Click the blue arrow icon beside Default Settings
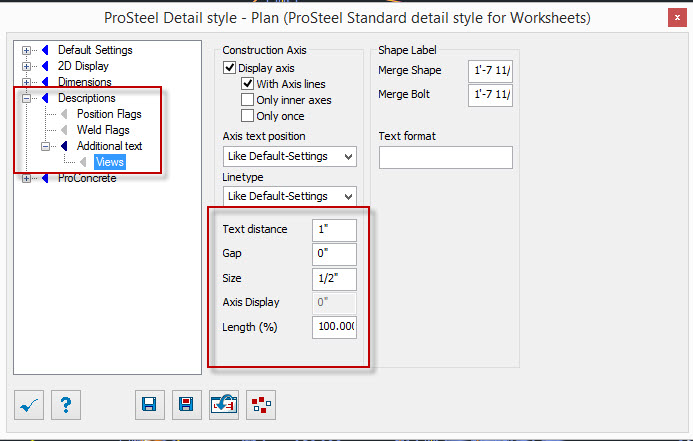The width and height of the screenshot is (693, 441). tap(45, 50)
